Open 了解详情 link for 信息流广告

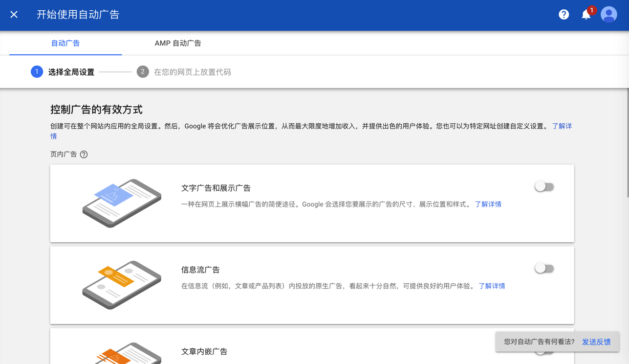491,286
